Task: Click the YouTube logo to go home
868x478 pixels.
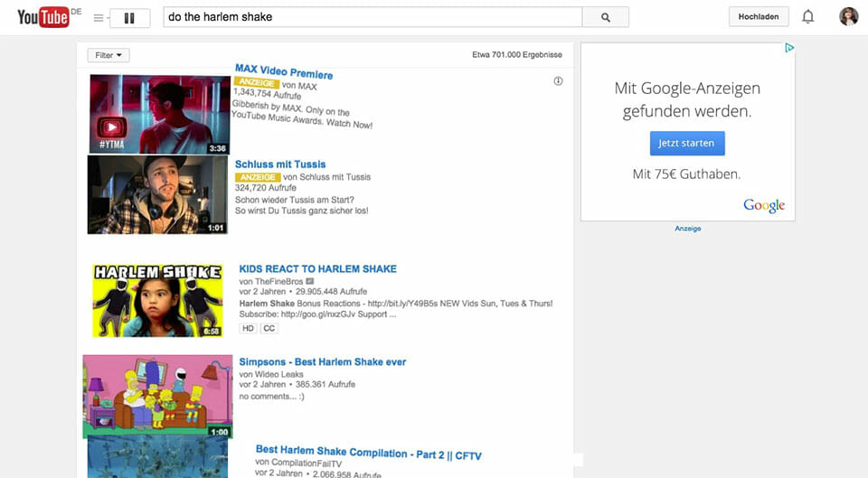Action: point(43,17)
